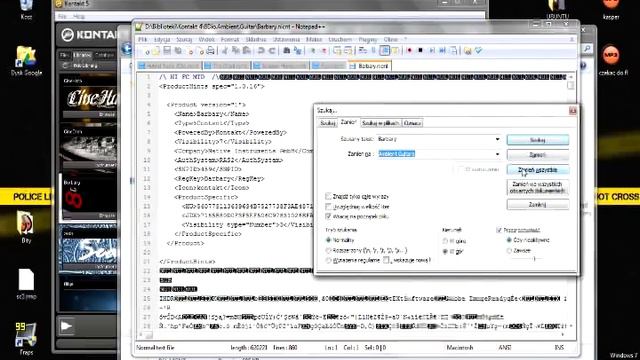
Task: Click the play arrow button in Kontakt
Action: pyautogui.click(x=67, y=326)
